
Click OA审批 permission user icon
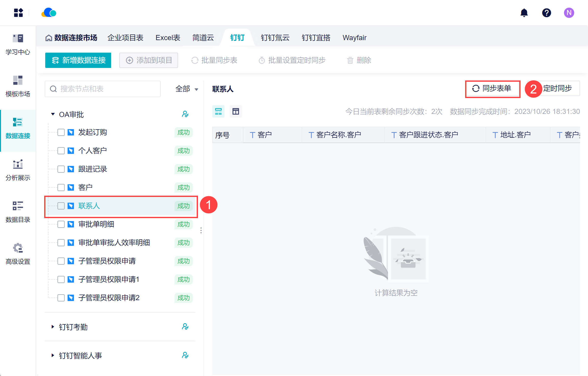(x=185, y=114)
